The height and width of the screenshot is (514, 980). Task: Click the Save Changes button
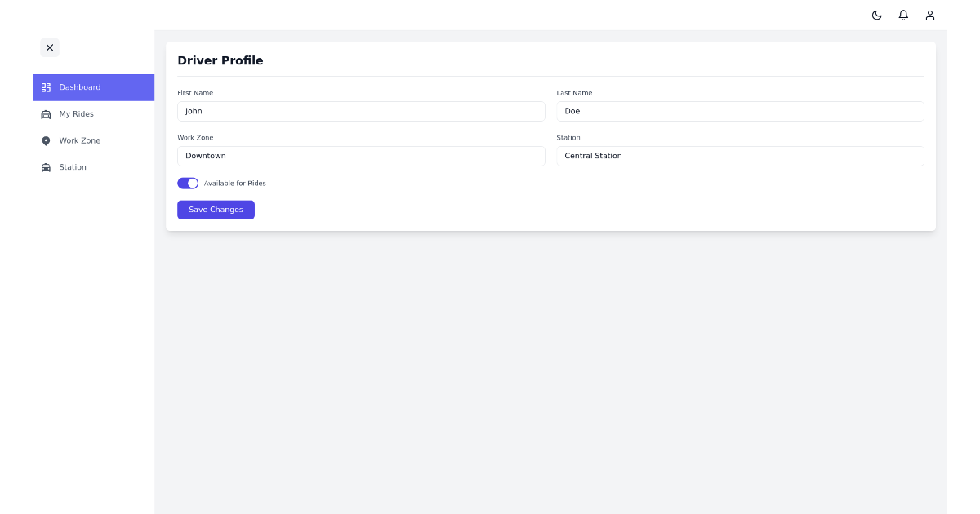(216, 210)
